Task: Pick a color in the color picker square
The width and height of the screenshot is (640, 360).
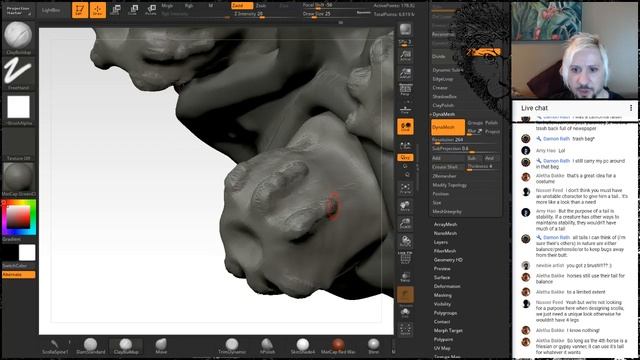Action: tap(18, 217)
